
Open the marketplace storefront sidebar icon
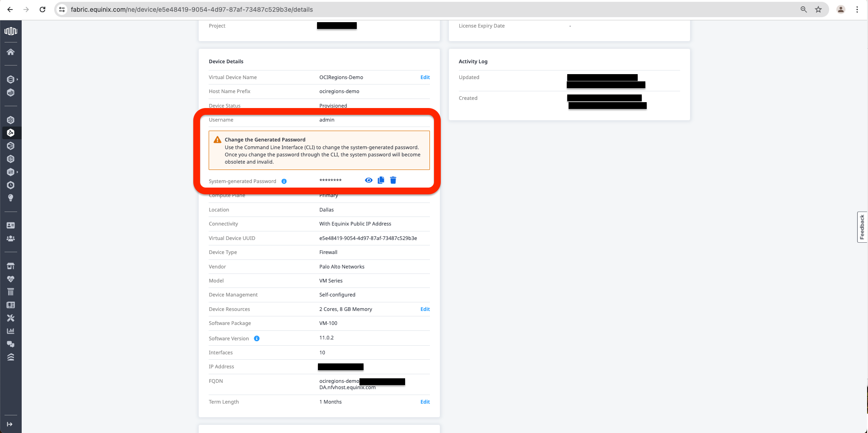[10, 266]
